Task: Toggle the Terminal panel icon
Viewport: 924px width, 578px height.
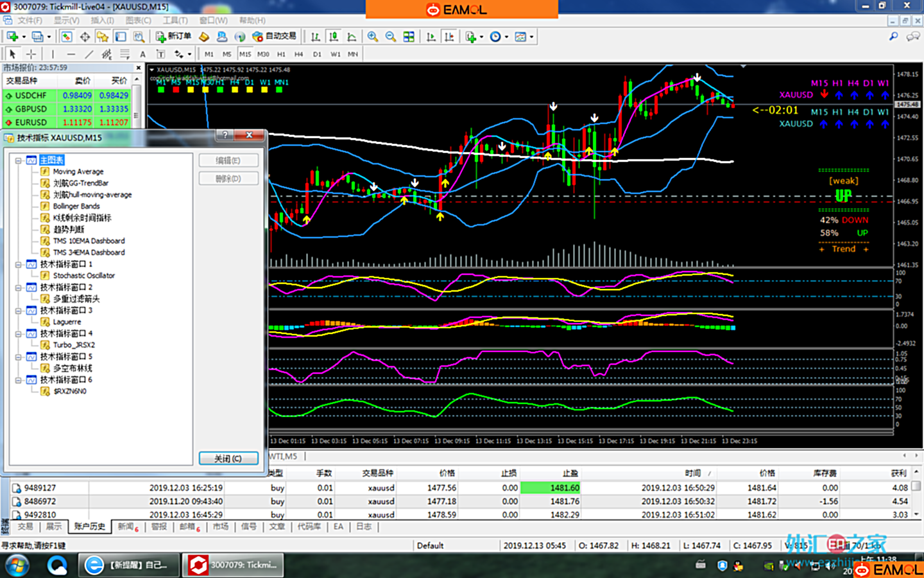Action: (121, 37)
